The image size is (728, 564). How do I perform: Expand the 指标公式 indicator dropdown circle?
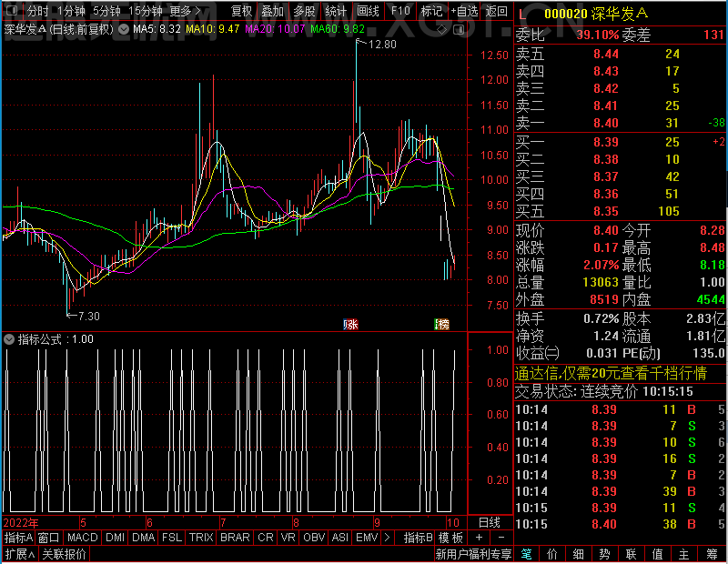pos(9,339)
